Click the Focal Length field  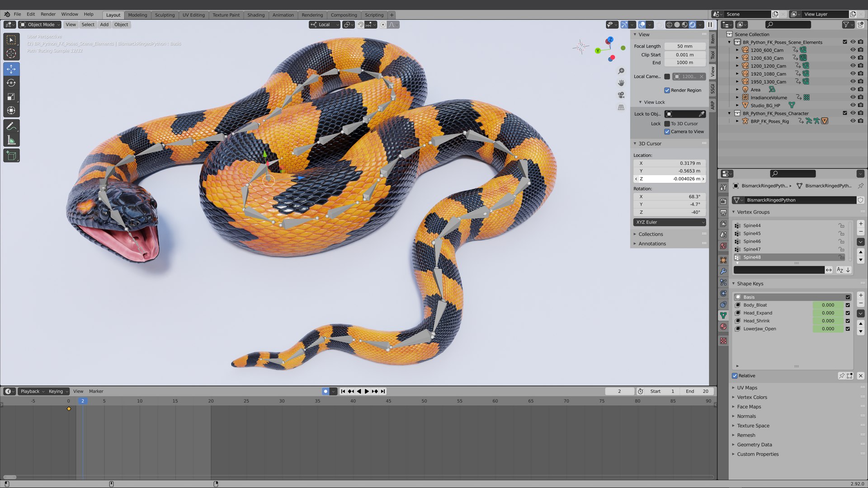point(684,46)
